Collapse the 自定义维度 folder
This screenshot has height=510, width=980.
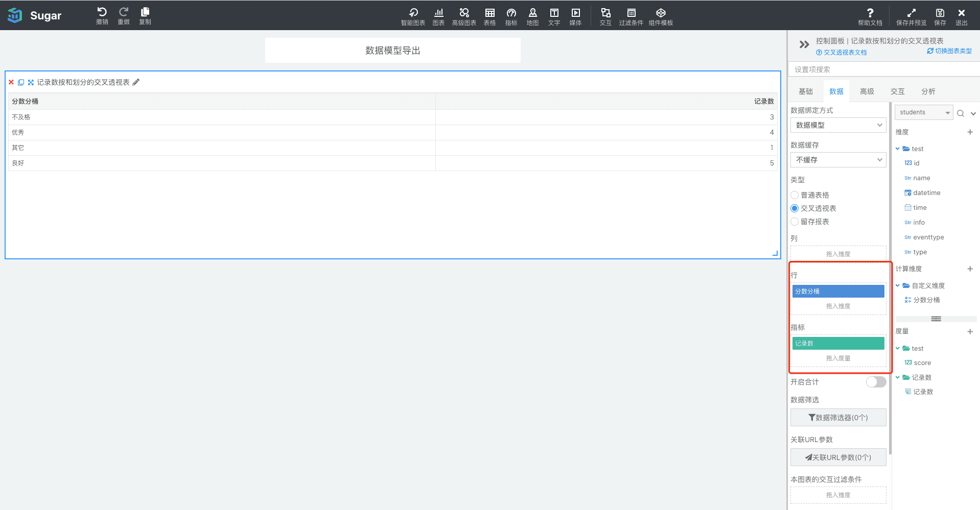tap(898, 285)
